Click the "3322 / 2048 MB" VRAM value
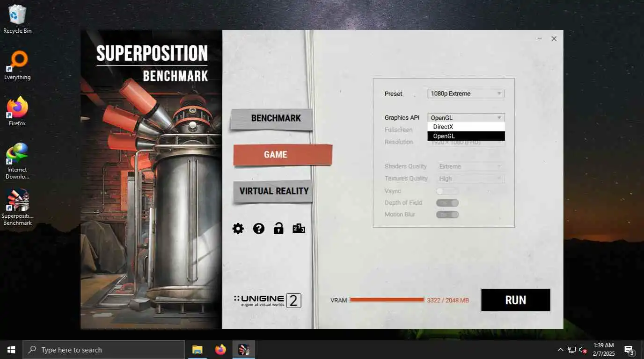644x359 pixels. click(448, 300)
